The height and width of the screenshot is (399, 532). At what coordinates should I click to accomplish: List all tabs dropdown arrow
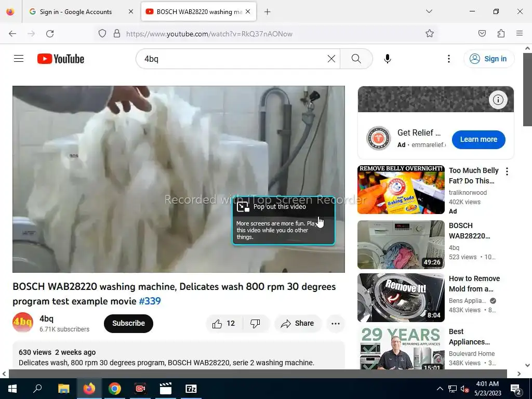tap(429, 11)
